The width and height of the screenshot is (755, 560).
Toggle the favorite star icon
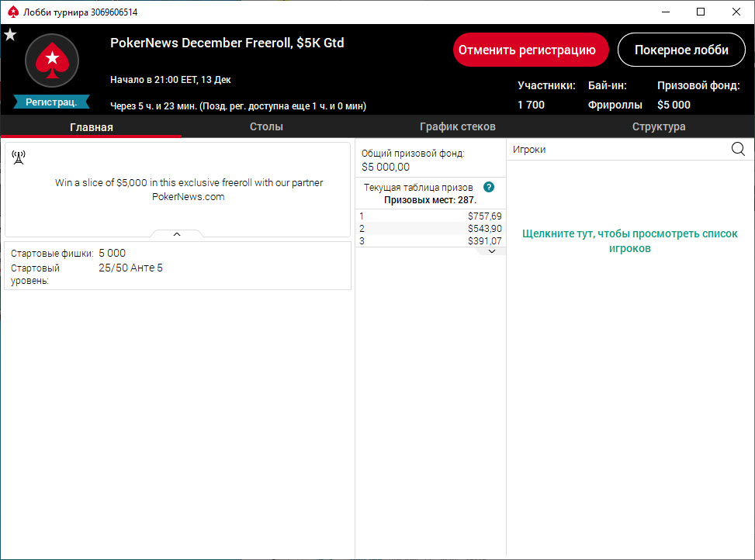[x=10, y=35]
